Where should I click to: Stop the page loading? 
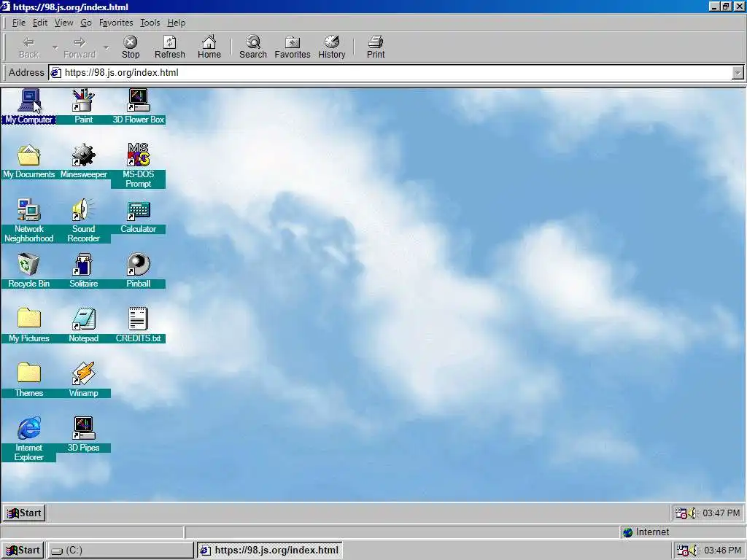point(131,47)
